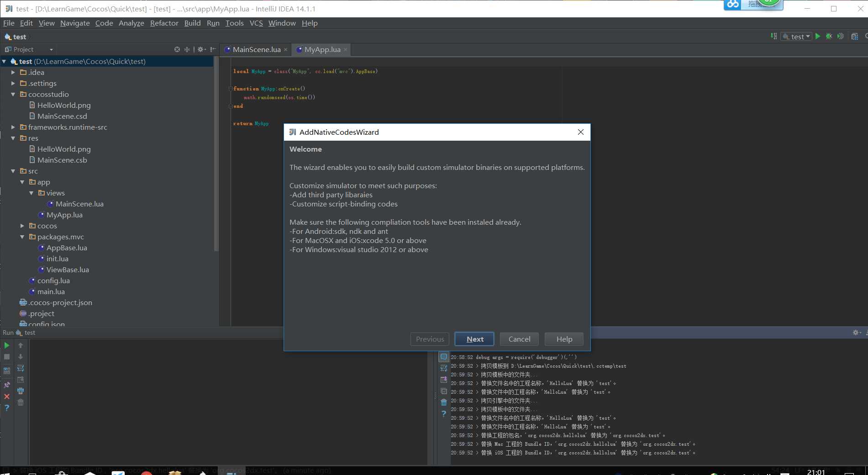The image size is (868, 475).
Task: Select main.lua file
Action: click(51, 291)
